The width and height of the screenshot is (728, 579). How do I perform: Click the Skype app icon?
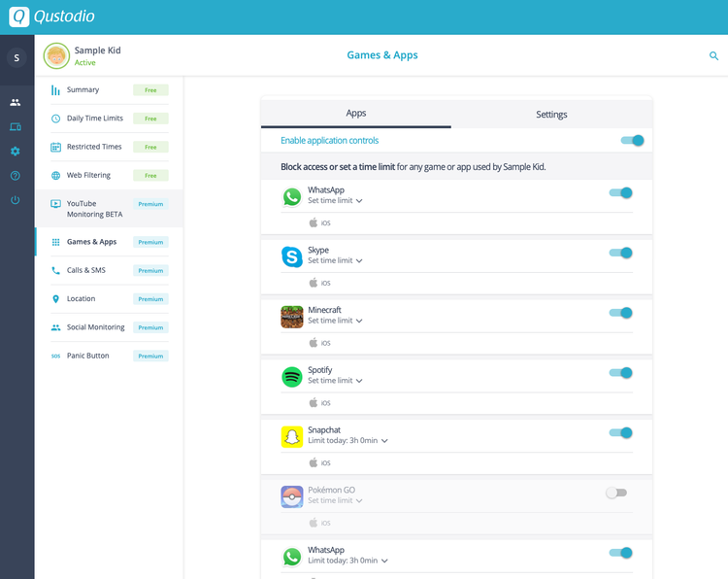point(292,257)
